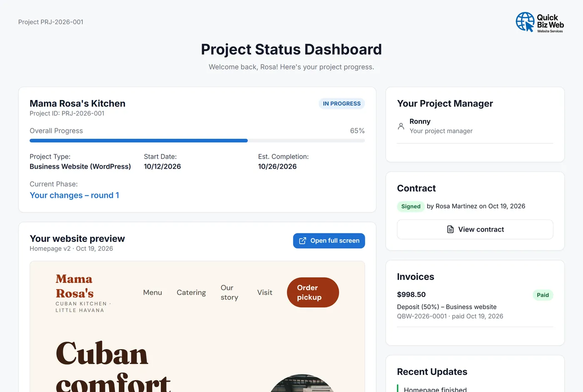This screenshot has width=583, height=392.
Task: Click 'Project ID: PRJ-2026-001' under the title
Action: (67, 113)
